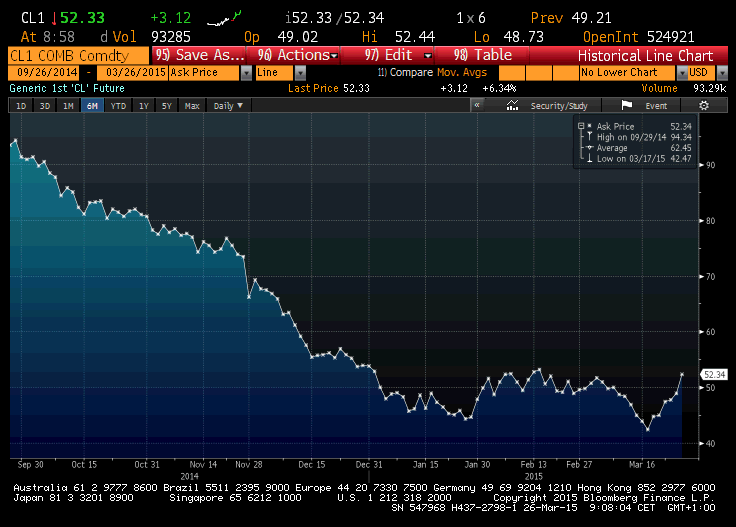
Task: Click the +6.34% change value
Action: coord(499,88)
